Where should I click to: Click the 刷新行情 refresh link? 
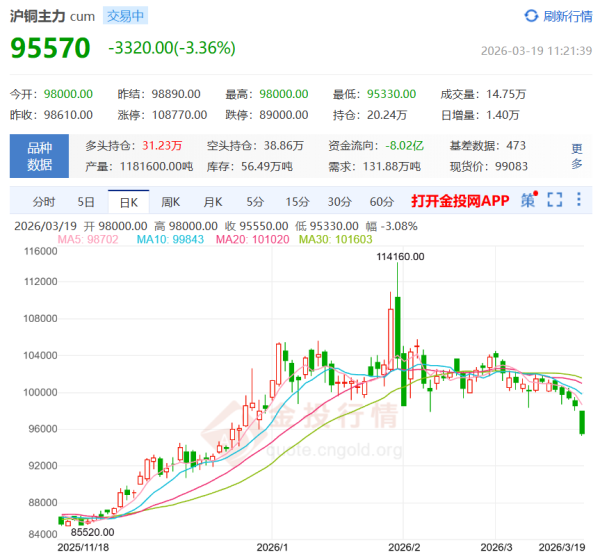[x=567, y=16]
